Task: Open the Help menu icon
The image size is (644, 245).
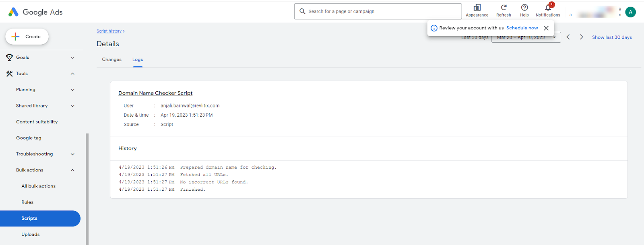Action: (524, 8)
